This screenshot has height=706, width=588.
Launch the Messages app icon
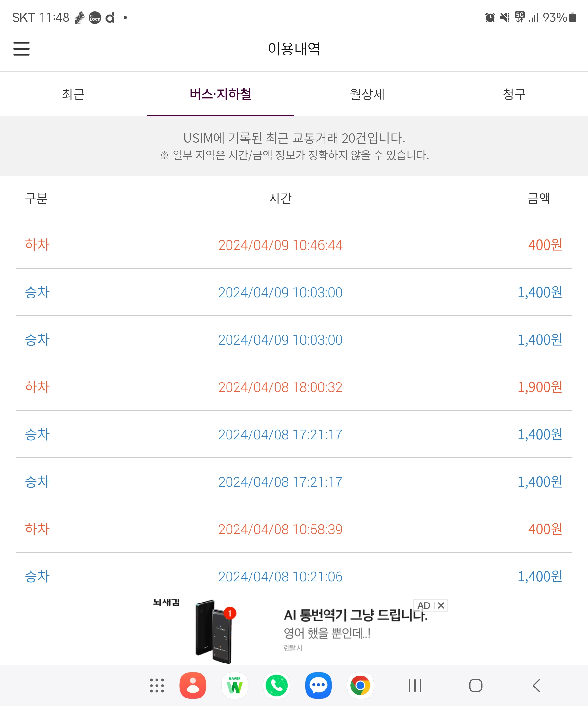coord(318,686)
